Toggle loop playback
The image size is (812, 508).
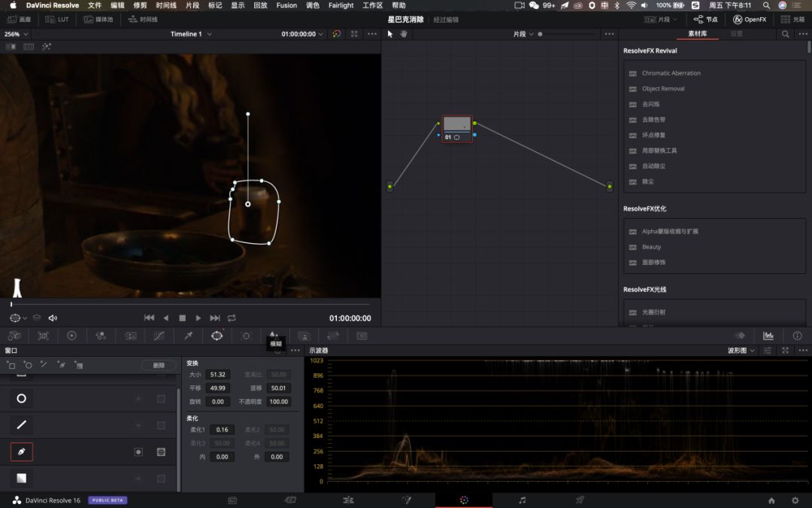[232, 318]
